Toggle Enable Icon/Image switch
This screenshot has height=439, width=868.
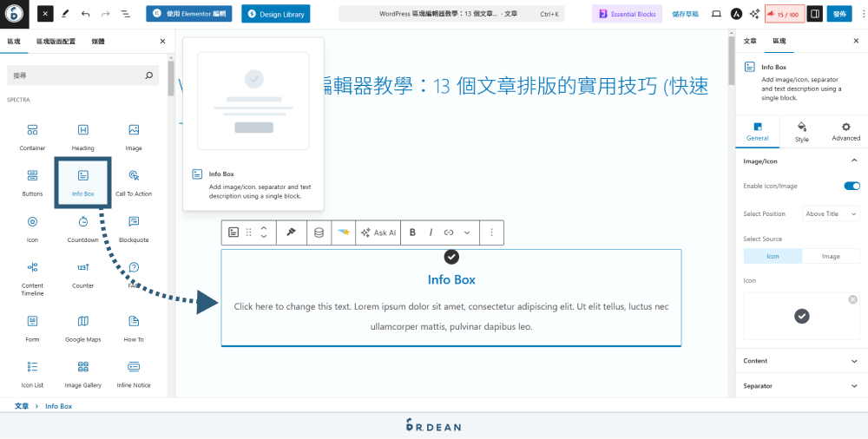pos(852,186)
